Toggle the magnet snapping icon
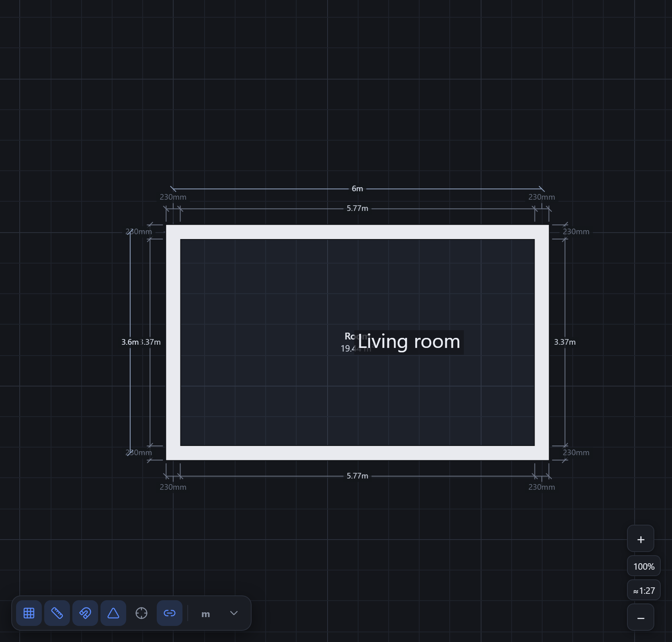This screenshot has width=672, height=642. point(85,613)
